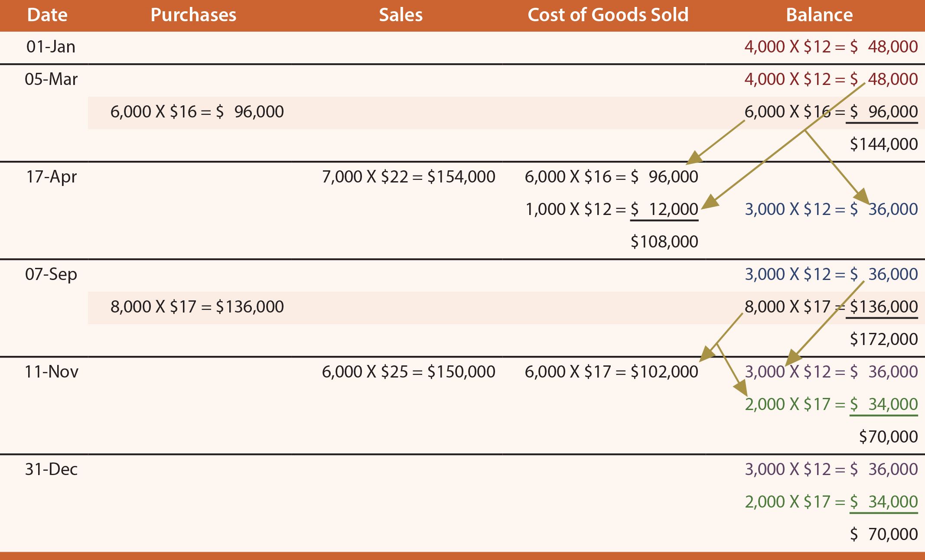
Task: Click the 31-Dec date cell
Action: click(51, 469)
